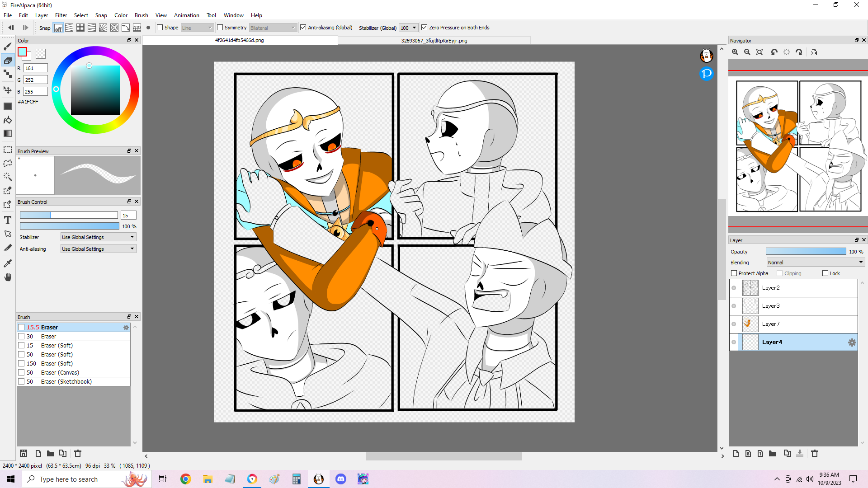This screenshot has height=488, width=868.
Task: Open the Filter menu
Action: point(61,15)
